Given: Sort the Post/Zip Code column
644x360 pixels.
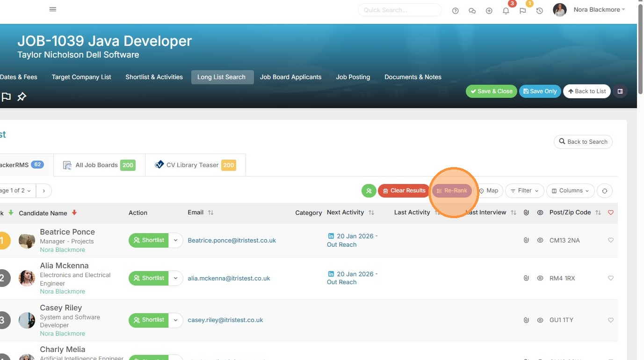Looking at the screenshot, I should point(575,213).
